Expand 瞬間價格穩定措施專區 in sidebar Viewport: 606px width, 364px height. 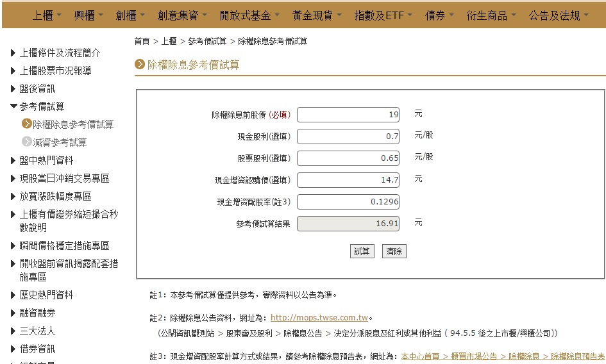(x=60, y=245)
